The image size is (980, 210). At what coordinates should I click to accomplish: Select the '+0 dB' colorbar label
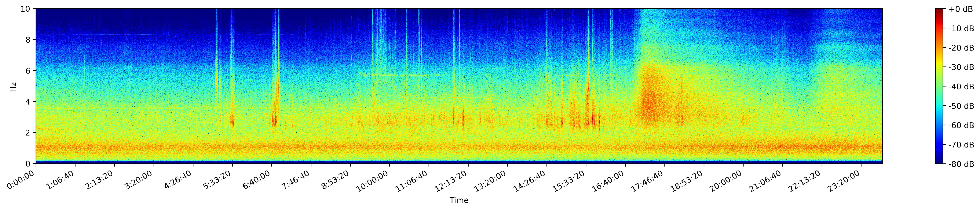pyautogui.click(x=961, y=9)
